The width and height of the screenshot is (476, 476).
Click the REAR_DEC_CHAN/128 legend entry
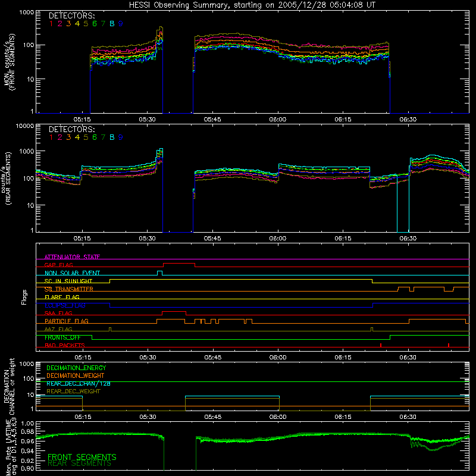pos(79,383)
